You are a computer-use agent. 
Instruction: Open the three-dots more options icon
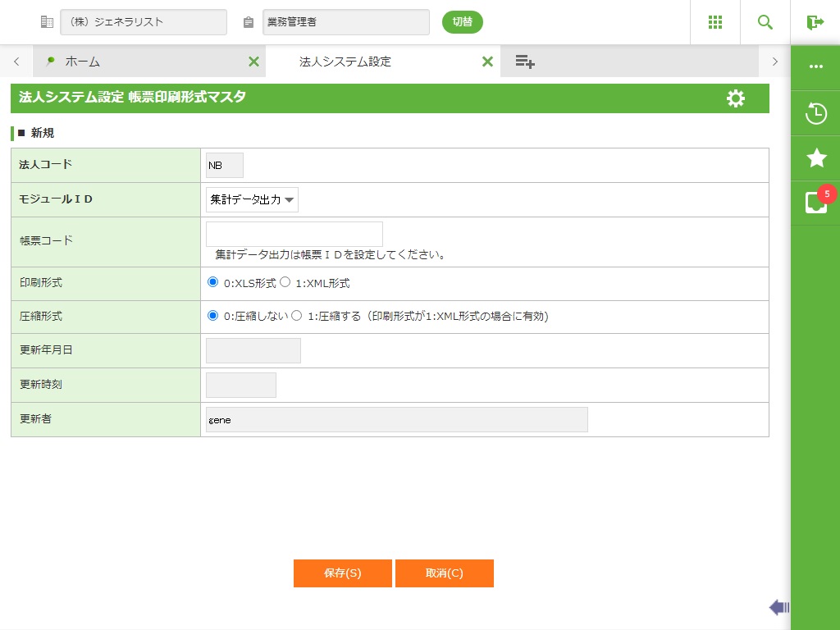pyautogui.click(x=815, y=66)
